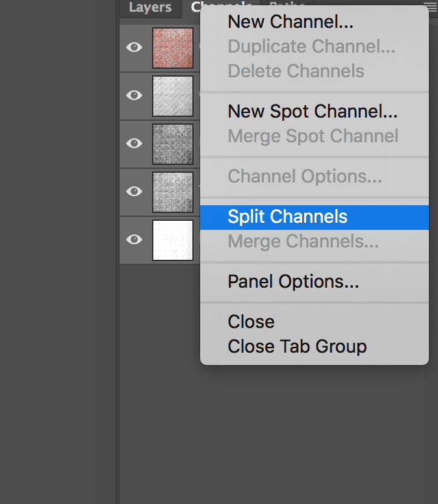This screenshot has height=504, width=438.
Task: Switch to the Layers tab
Action: 150,7
